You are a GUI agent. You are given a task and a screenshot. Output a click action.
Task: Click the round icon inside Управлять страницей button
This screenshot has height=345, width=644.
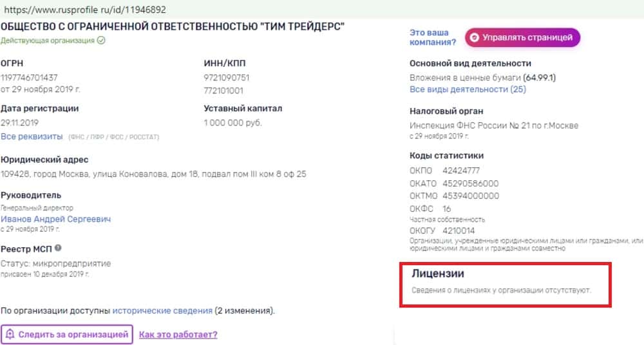(x=474, y=38)
